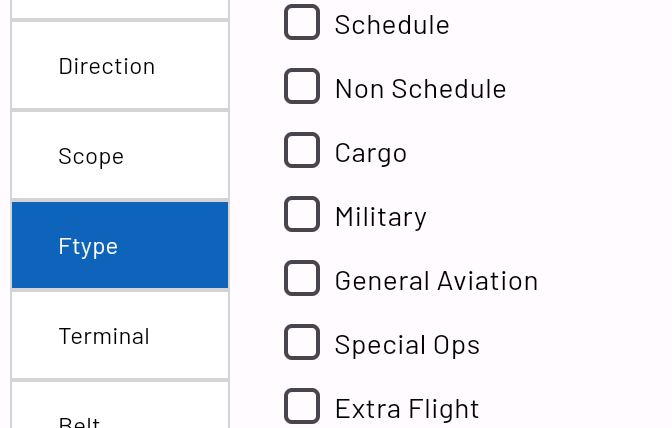Check the Cargo checkbox box
The width and height of the screenshot is (672, 428).
click(x=302, y=151)
